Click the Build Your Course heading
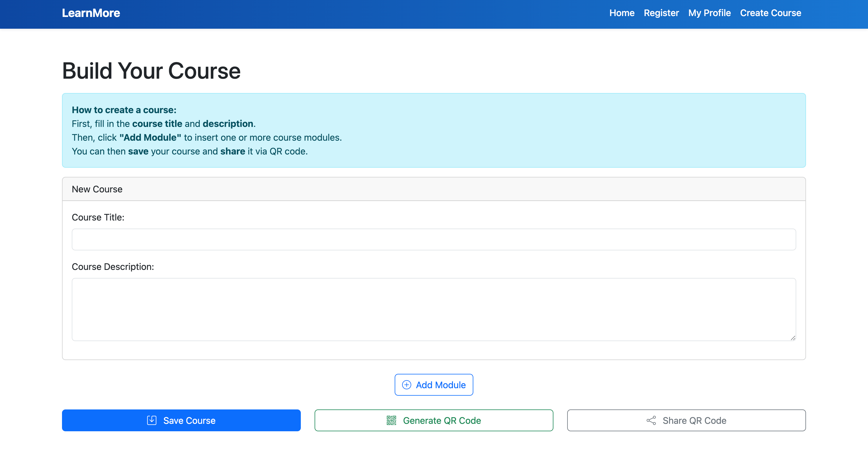The image size is (868, 464). pyautogui.click(x=151, y=71)
